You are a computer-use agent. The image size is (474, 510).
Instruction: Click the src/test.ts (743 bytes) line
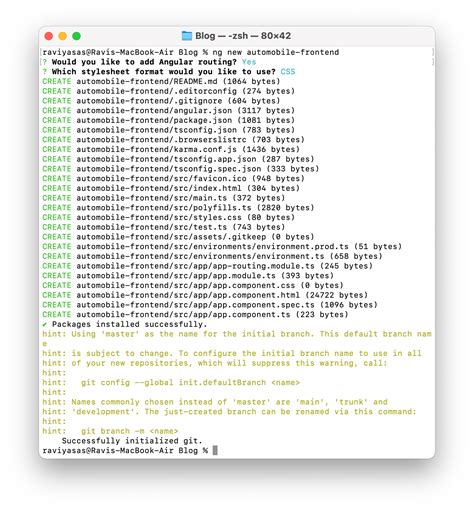tap(164, 227)
